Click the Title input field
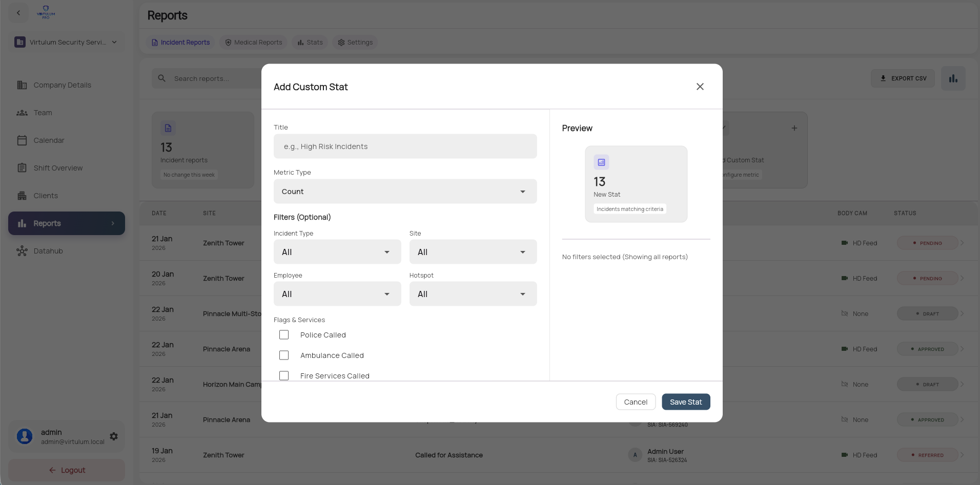Screen dimensions: 980x485 click(405, 146)
